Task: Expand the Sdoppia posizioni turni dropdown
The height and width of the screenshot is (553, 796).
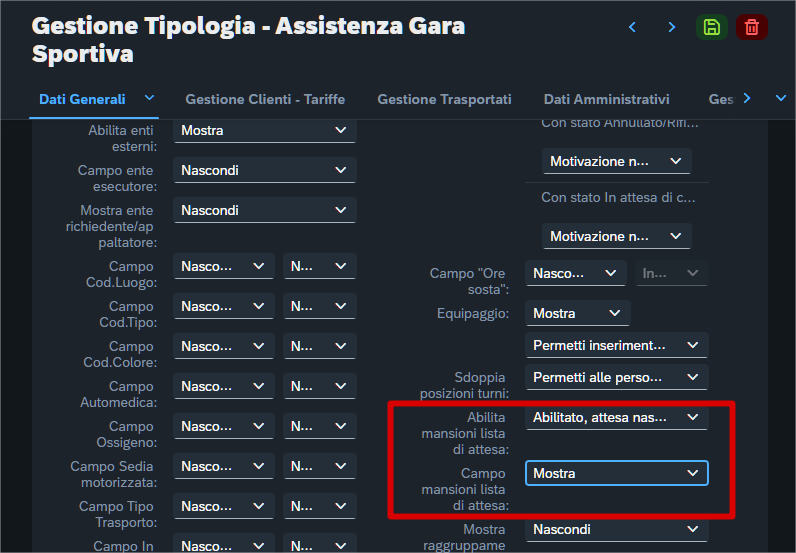Action: click(616, 377)
